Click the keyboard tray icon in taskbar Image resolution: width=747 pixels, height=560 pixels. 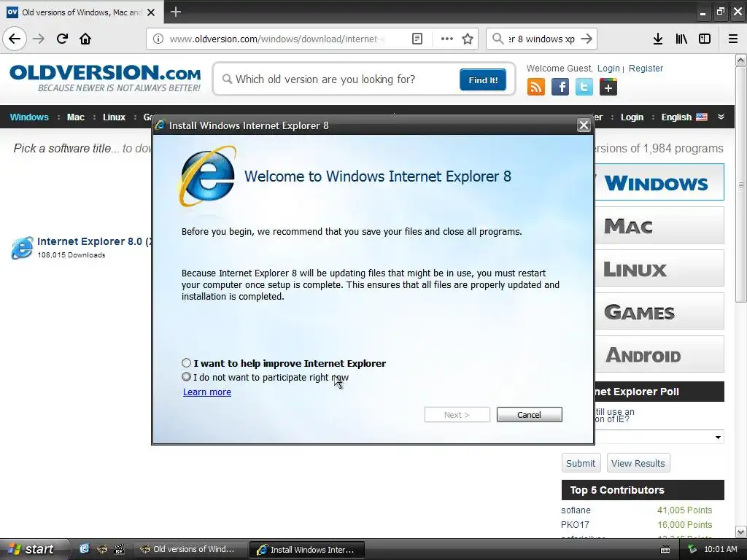[x=665, y=550]
